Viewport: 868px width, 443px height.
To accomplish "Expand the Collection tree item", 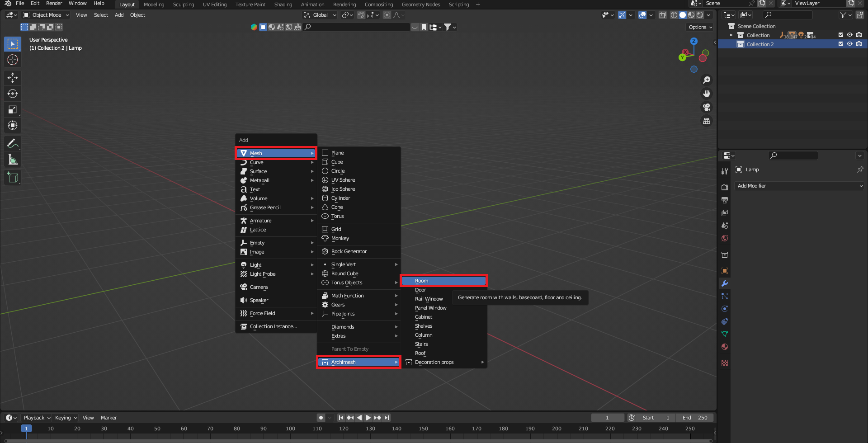I will click(x=731, y=35).
